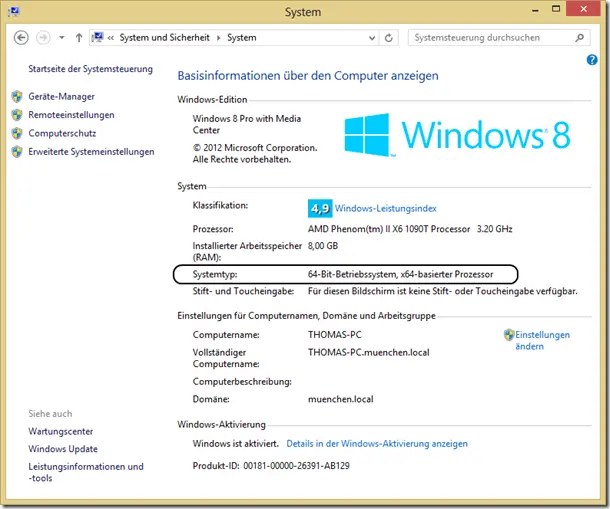
Task: Open Remoteeinstellungen link
Action: point(71,115)
